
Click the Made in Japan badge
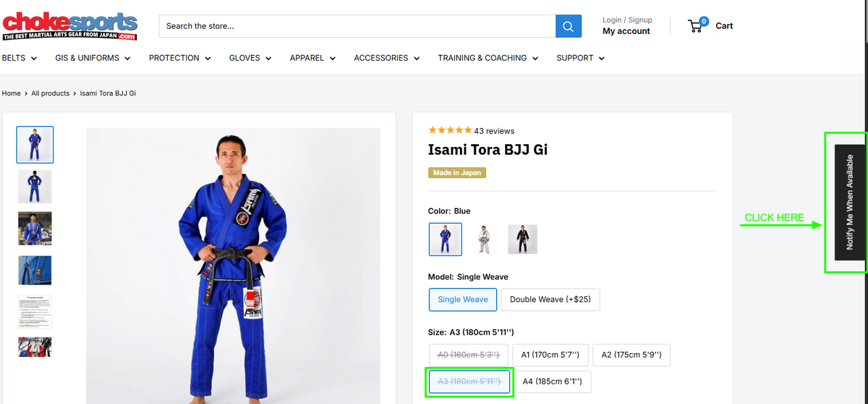(457, 173)
